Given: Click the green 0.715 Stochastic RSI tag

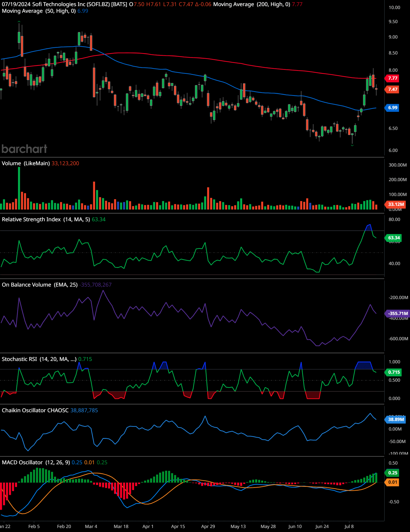Looking at the screenshot, I should [x=394, y=372].
